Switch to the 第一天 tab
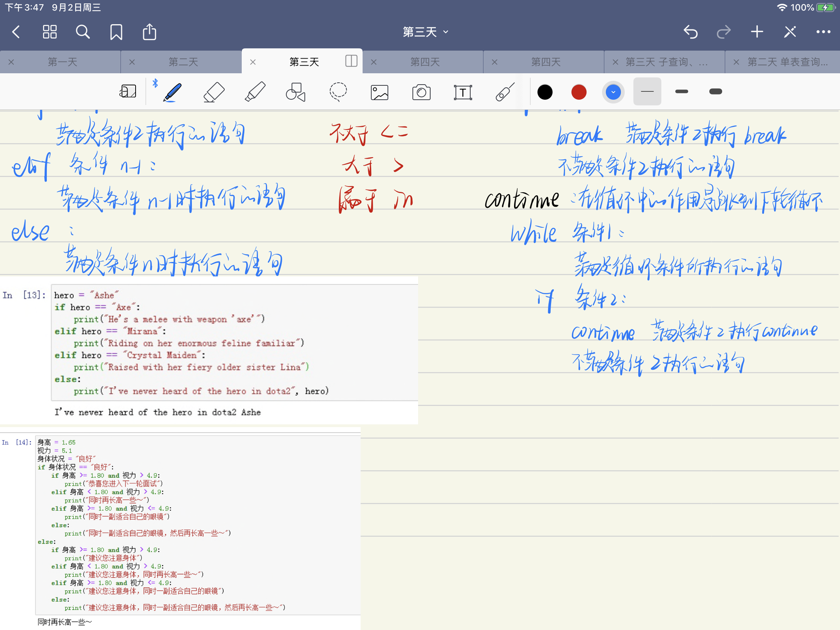Screen dimensions: 840x630 (x=62, y=62)
